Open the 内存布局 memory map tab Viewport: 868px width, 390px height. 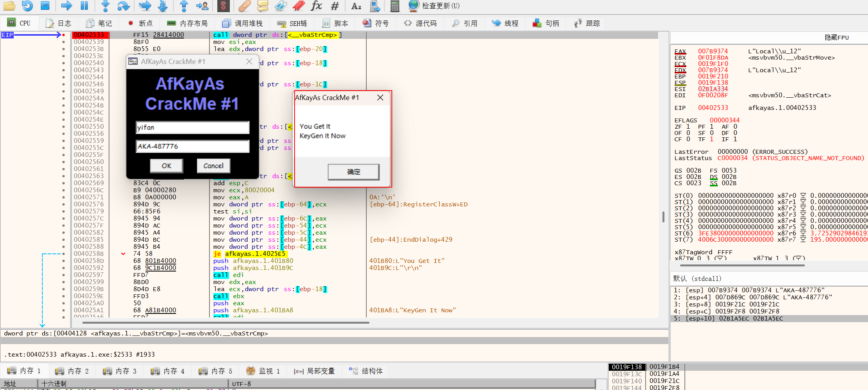click(x=187, y=24)
